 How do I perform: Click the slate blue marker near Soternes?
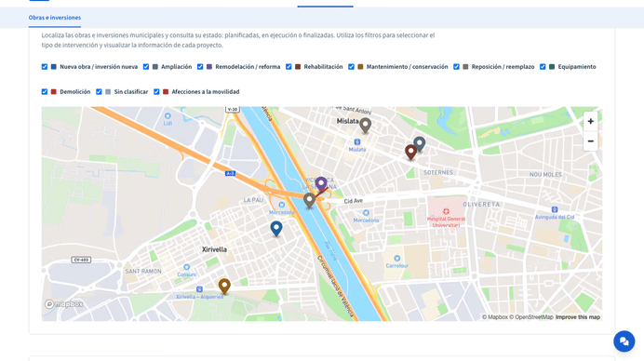[x=420, y=143]
